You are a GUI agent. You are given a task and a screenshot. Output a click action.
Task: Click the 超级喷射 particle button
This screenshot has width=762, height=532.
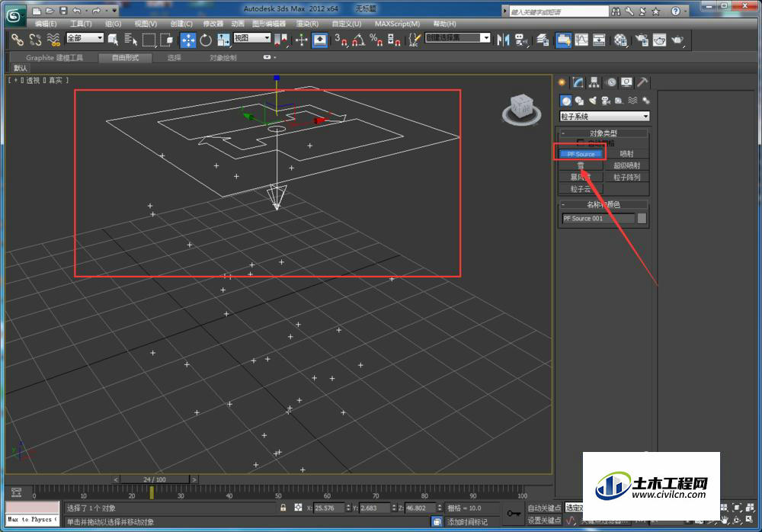coord(627,165)
